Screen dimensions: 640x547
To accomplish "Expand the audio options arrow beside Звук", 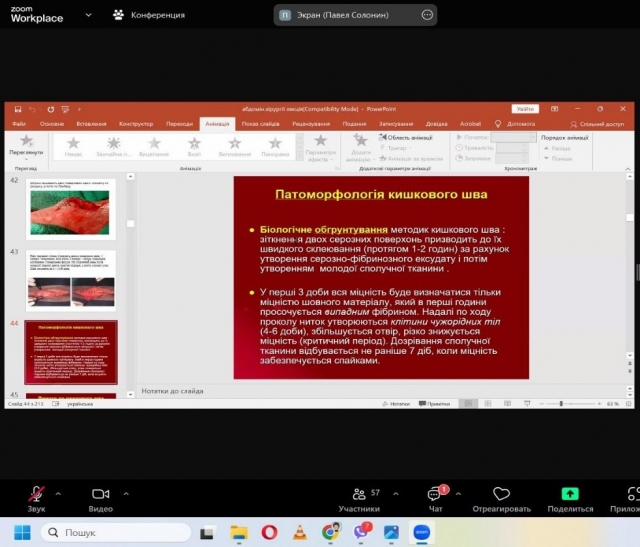I will 58,493.
